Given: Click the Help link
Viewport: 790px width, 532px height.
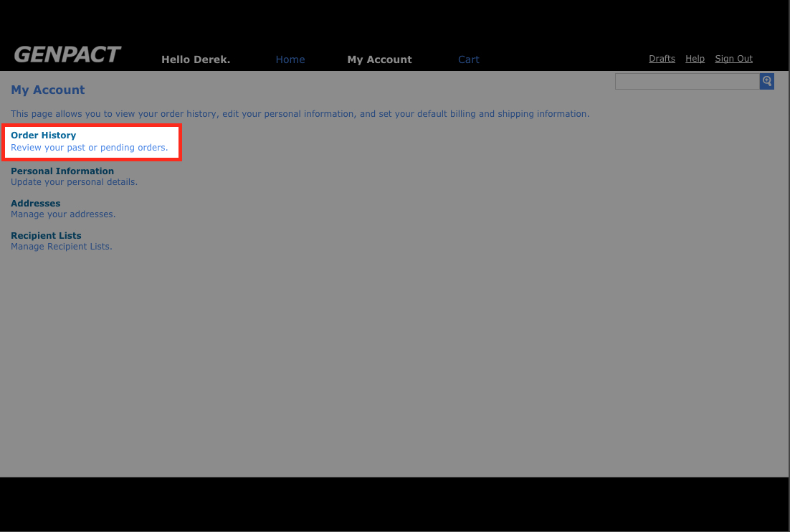Looking at the screenshot, I should tap(695, 59).
